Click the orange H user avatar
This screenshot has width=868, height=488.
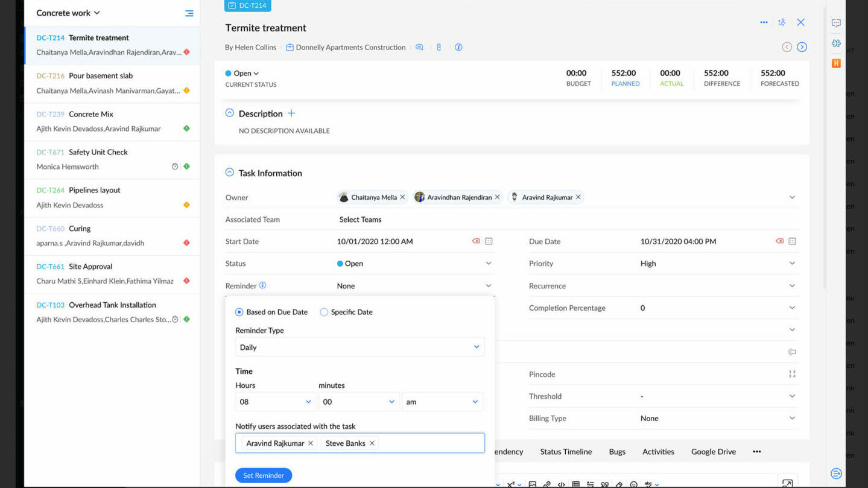[836, 63]
